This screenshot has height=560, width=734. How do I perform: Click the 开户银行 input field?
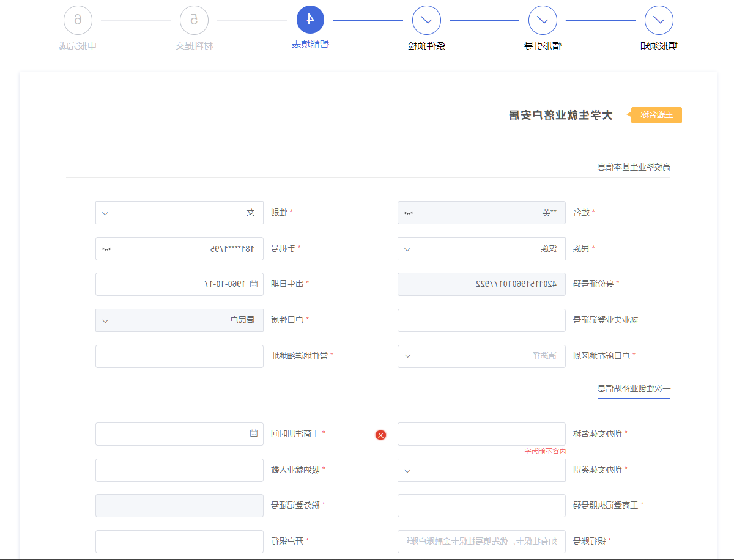(x=179, y=542)
